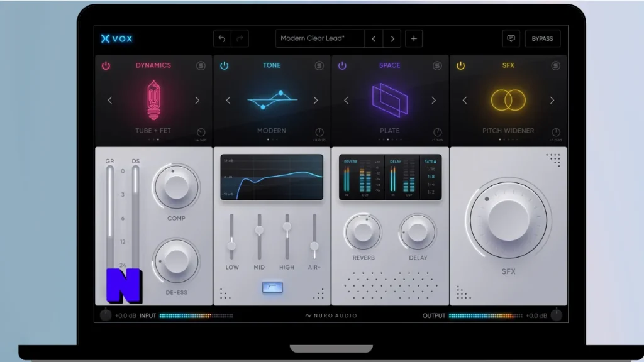Click the purple plate icon in Space
The image size is (644, 362).
[x=390, y=100]
